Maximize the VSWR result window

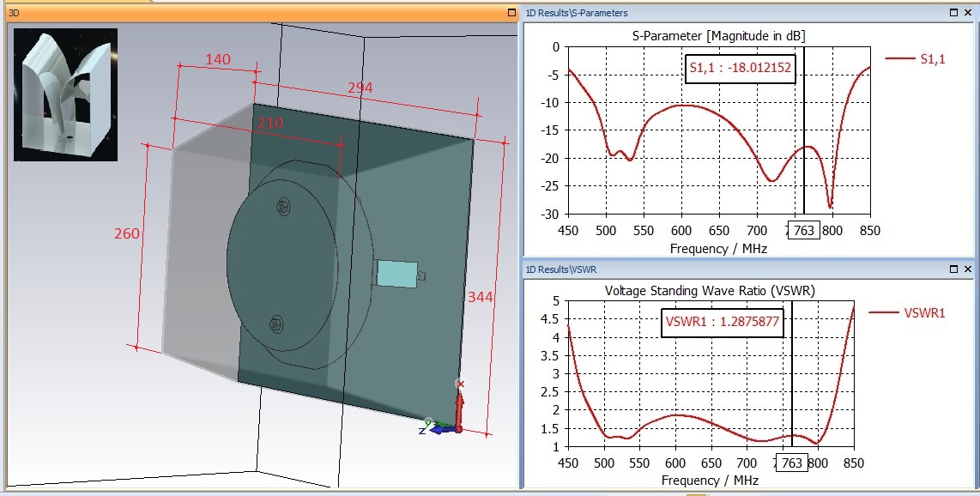(x=953, y=269)
